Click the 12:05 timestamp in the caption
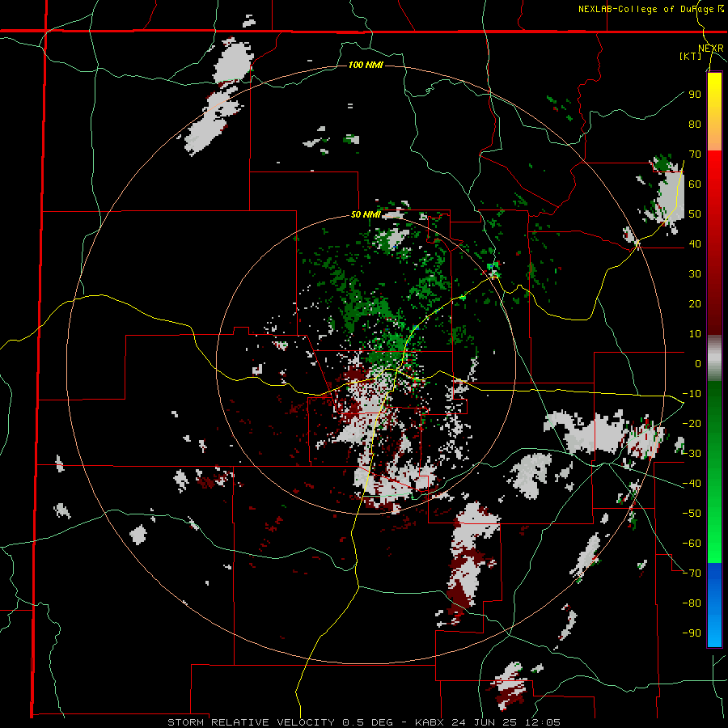 click(x=543, y=722)
